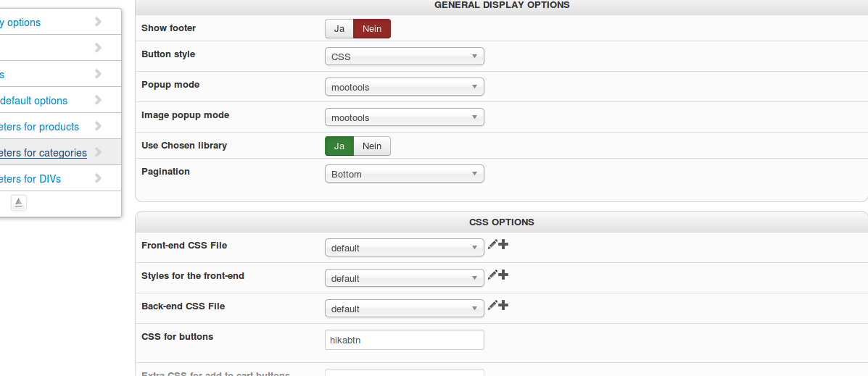Set Show footer to Ja
Viewport: 868px width, 376px height.
(x=339, y=29)
